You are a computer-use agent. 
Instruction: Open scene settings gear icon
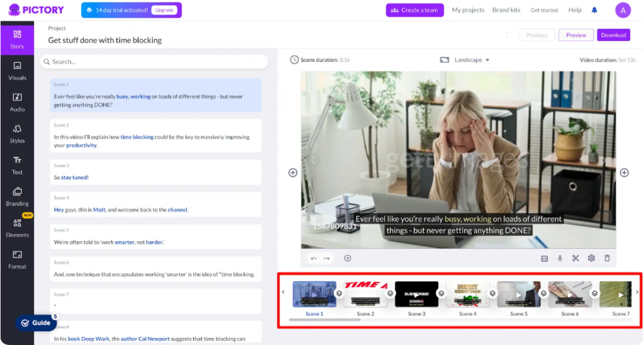tap(591, 258)
